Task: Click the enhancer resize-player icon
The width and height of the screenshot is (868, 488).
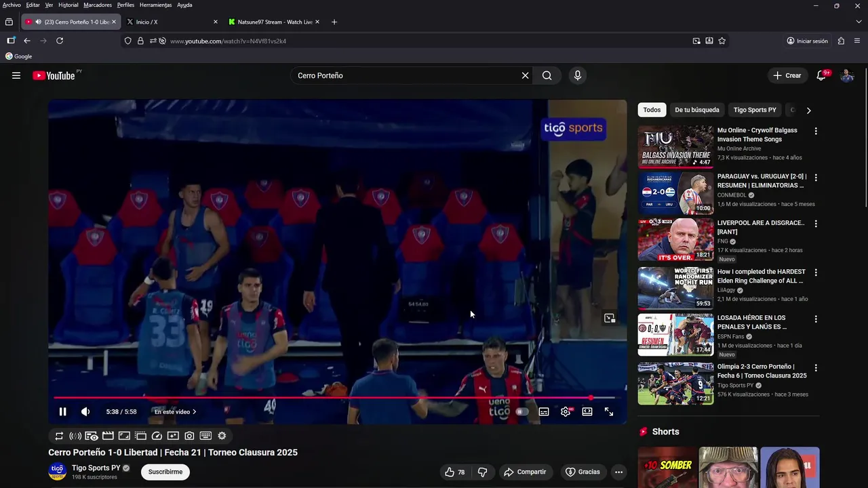Action: (x=124, y=436)
